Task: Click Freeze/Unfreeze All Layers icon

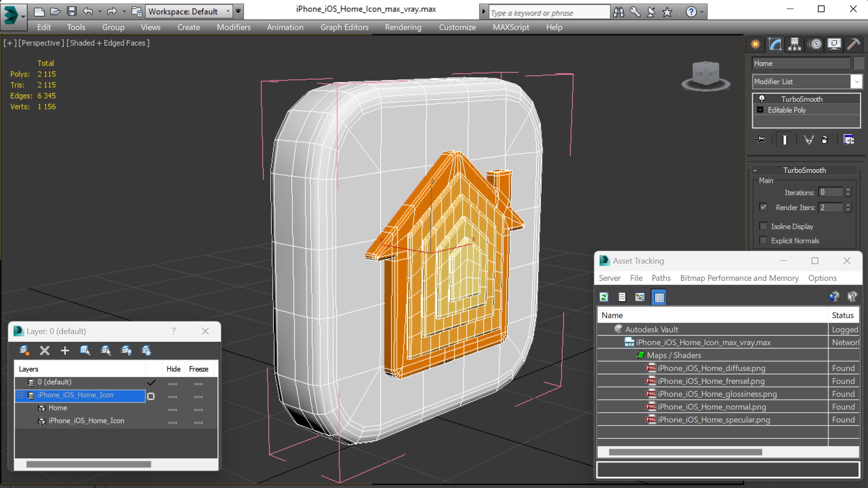Action: coord(146,350)
